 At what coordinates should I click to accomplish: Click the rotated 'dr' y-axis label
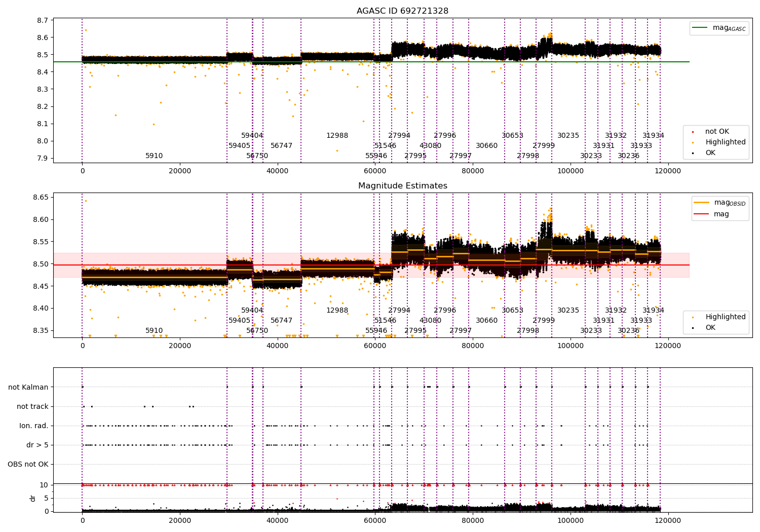click(x=33, y=498)
